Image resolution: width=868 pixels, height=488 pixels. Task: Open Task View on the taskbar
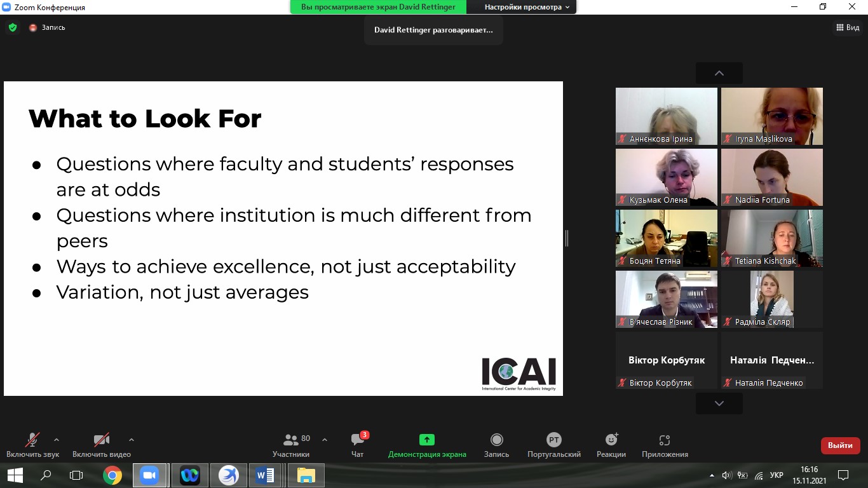pos(76,475)
